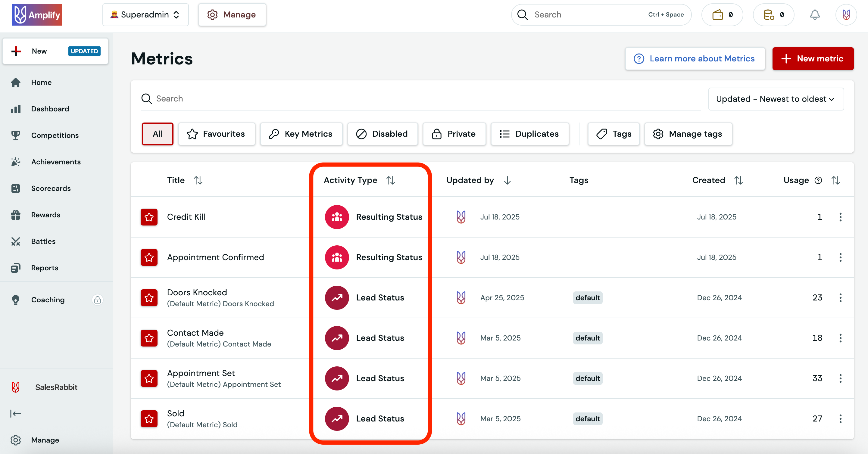Sort by Activity Type column
The width and height of the screenshot is (868, 454).
pos(391,181)
